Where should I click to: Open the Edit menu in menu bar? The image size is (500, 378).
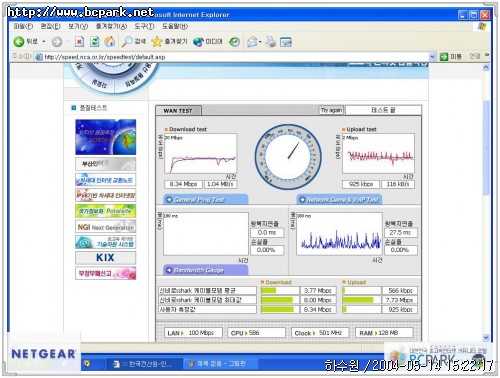[x=51, y=26]
